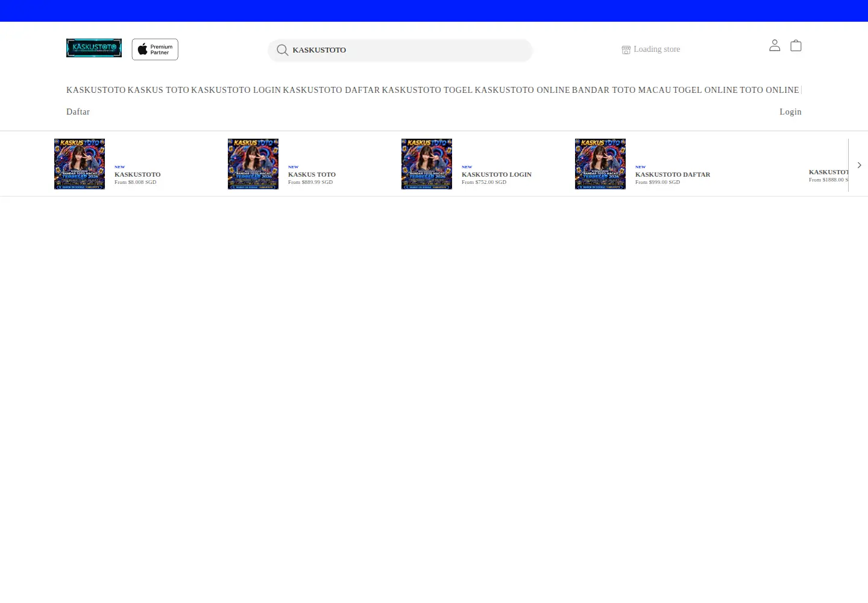Viewport: 868px width, 603px height.
Task: Select the KASKUSTOTO LOGIN product title
Action: [x=497, y=174]
